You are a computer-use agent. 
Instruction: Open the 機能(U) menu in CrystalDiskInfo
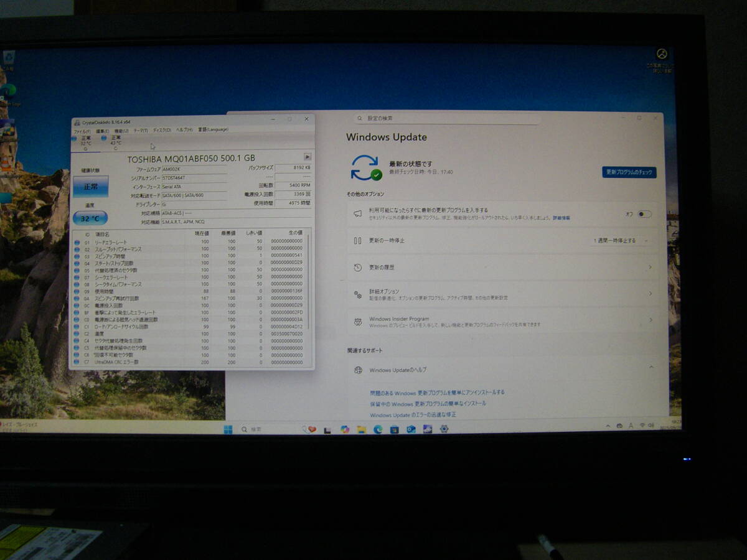[121, 131]
